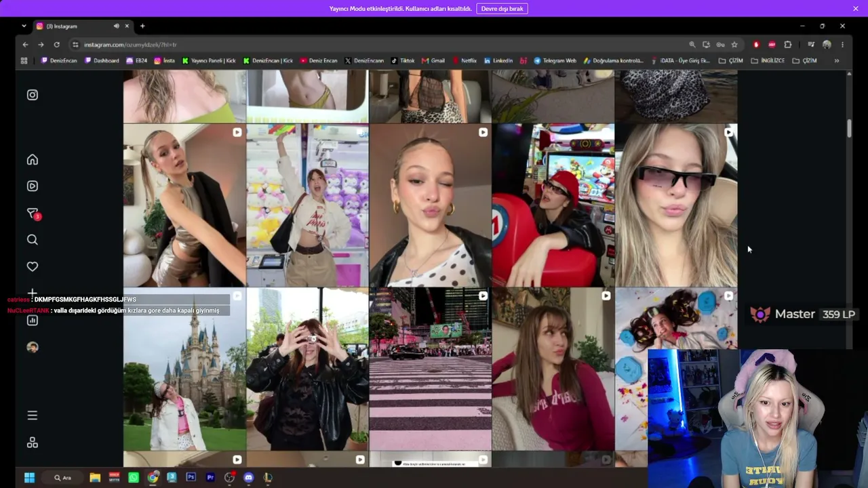Open the Doğrulama kontrolü bookmark
The image size is (868, 488).
[x=614, y=60]
